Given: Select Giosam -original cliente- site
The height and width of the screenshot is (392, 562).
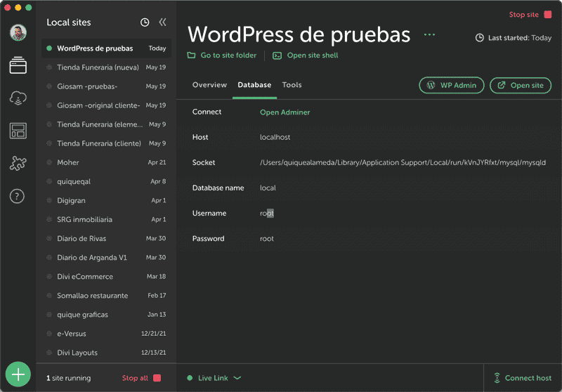Looking at the screenshot, I should 107,105.
